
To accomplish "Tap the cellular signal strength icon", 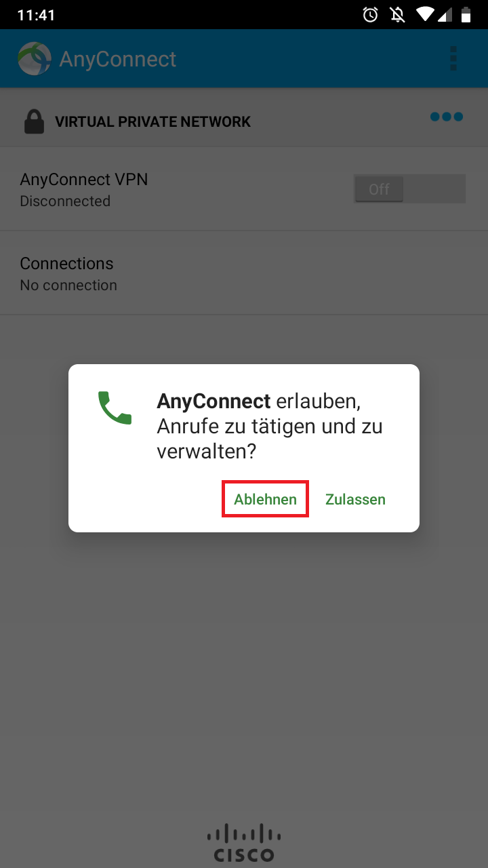I will click(x=445, y=14).
